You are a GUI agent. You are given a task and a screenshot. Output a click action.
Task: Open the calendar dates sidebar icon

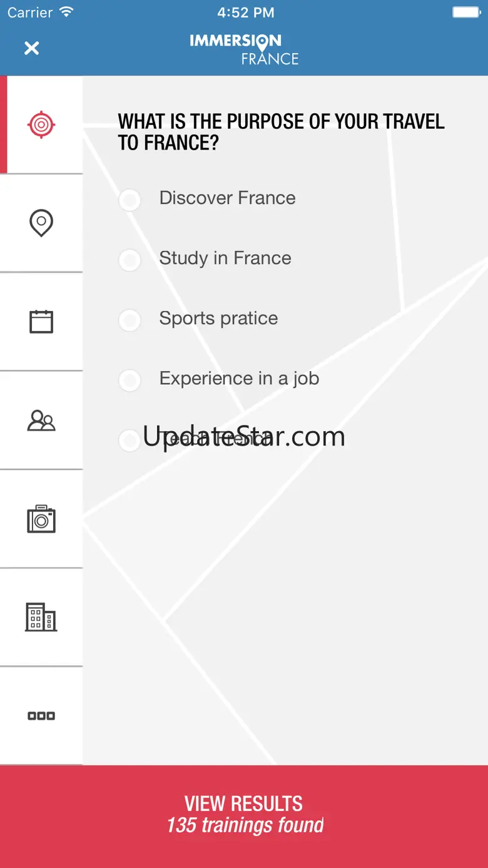point(41,321)
